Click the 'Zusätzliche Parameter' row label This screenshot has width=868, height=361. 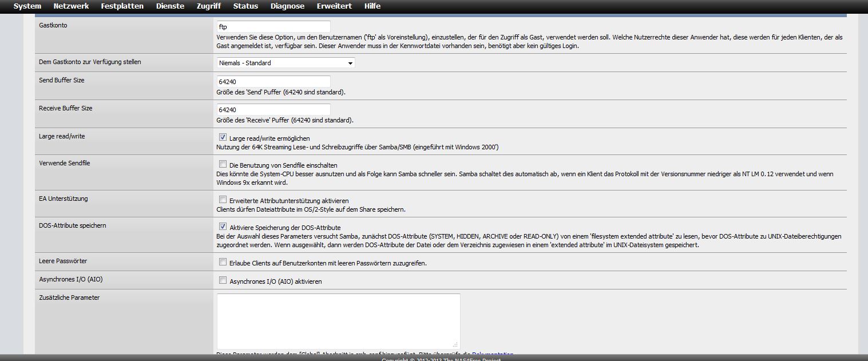[x=69, y=298]
